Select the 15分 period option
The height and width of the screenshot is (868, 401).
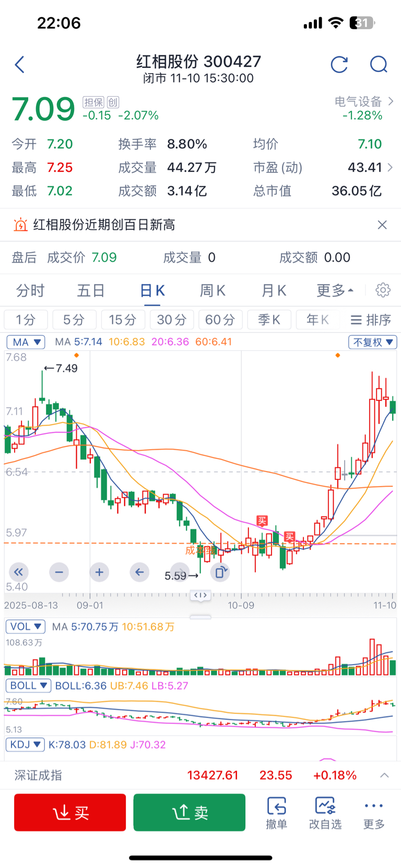122,320
